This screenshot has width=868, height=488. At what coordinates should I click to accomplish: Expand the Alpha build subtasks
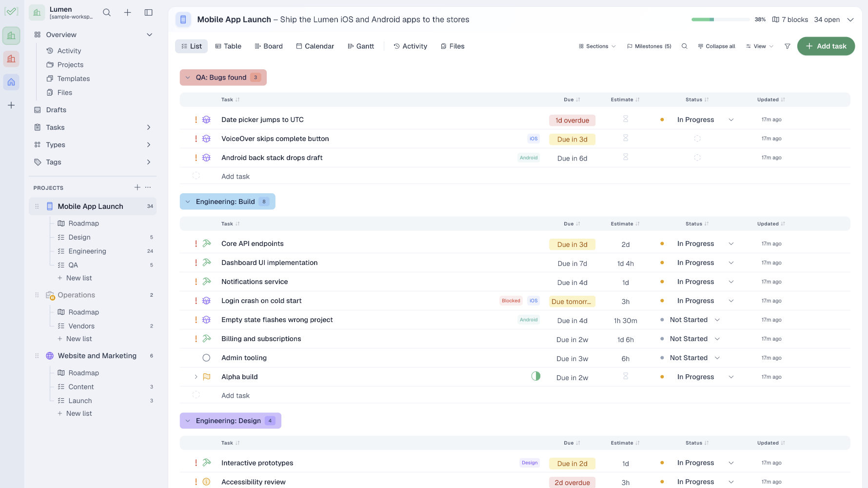pyautogui.click(x=196, y=377)
